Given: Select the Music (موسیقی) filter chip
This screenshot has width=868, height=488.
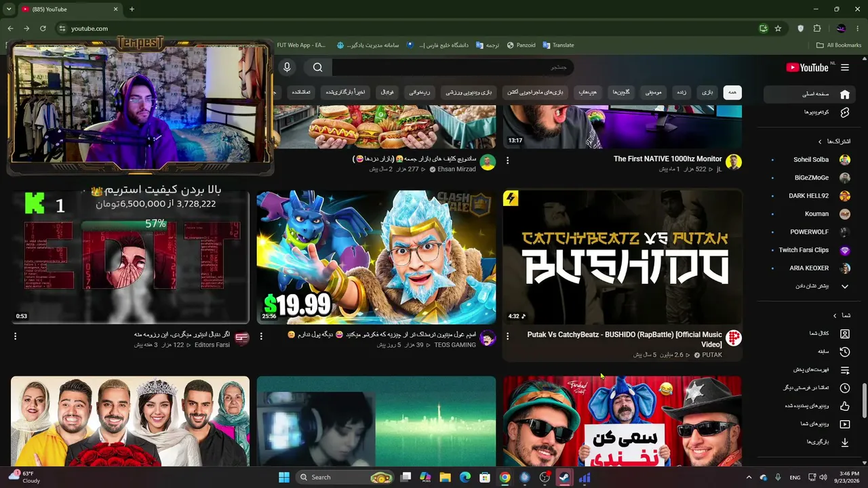Looking at the screenshot, I should [x=654, y=92].
